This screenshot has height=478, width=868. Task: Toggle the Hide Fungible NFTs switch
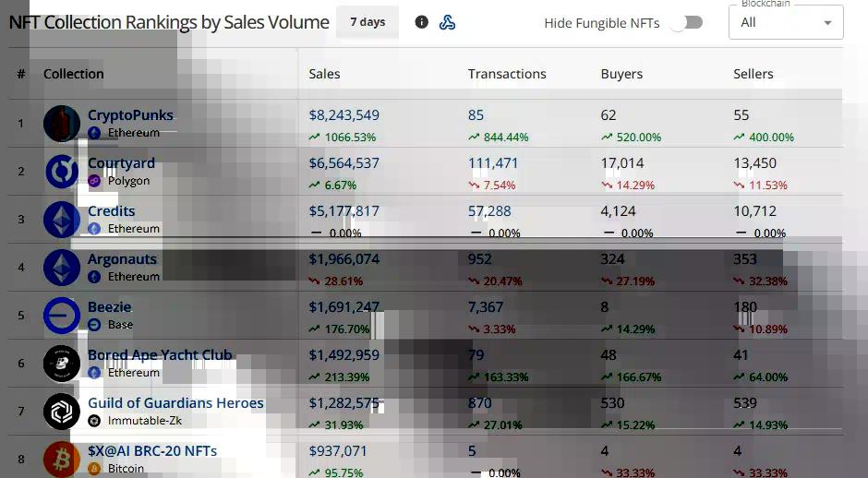pyautogui.click(x=686, y=23)
